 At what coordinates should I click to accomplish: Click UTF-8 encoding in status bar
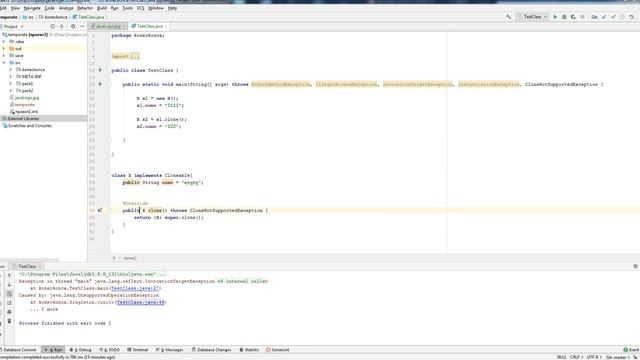pos(594,357)
